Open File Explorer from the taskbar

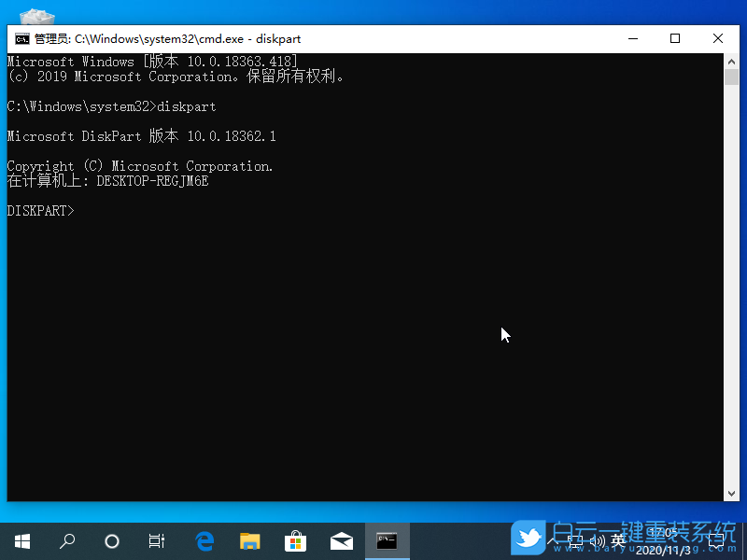[x=249, y=540]
